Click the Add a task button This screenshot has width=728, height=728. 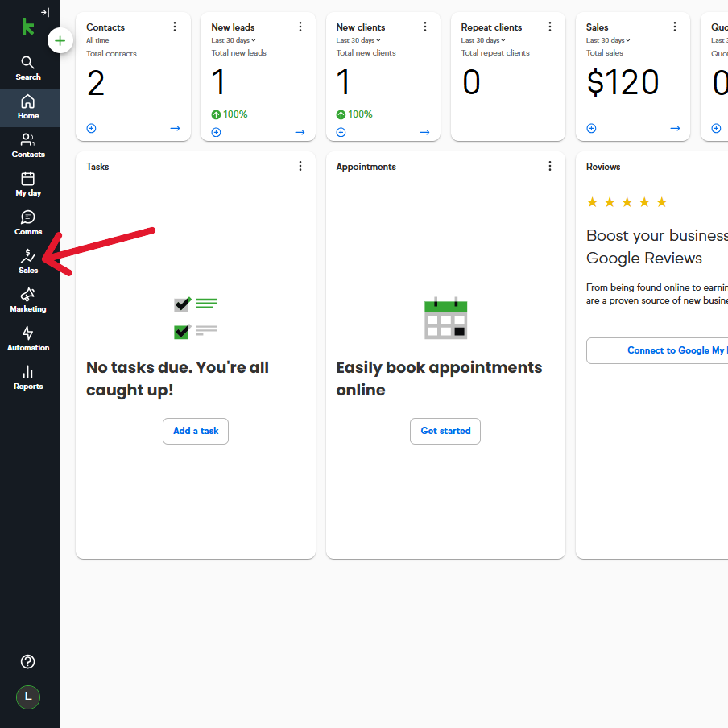196,431
